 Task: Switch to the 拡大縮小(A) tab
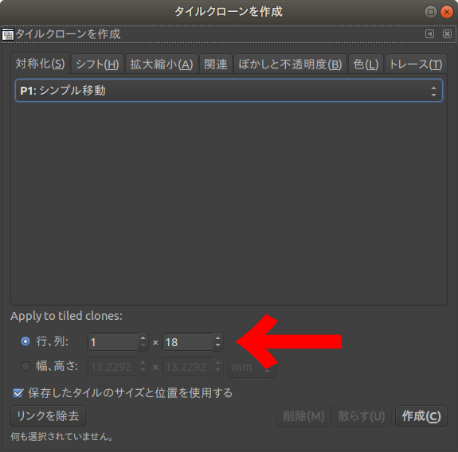pyautogui.click(x=162, y=64)
